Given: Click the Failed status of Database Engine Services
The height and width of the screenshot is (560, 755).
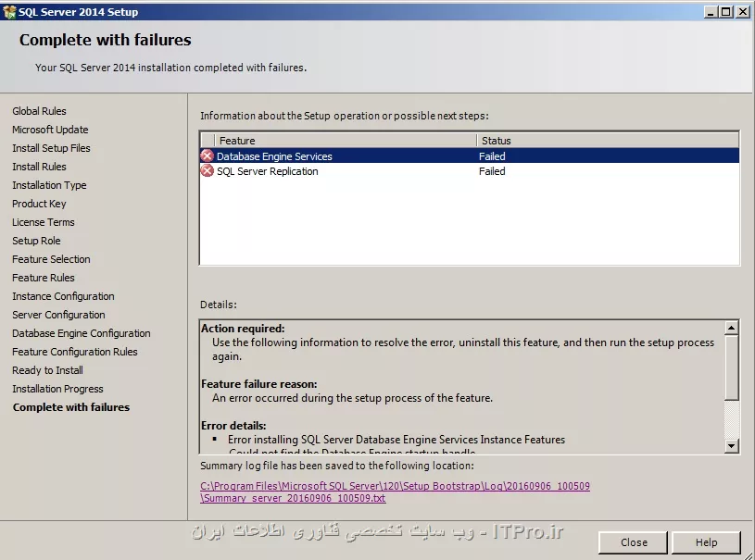Looking at the screenshot, I should click(x=492, y=156).
